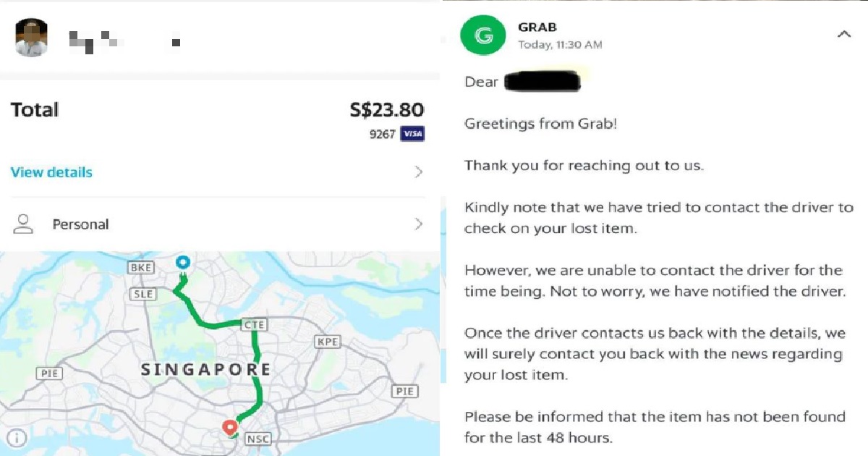Click the Personal profile person icon

tap(24, 224)
